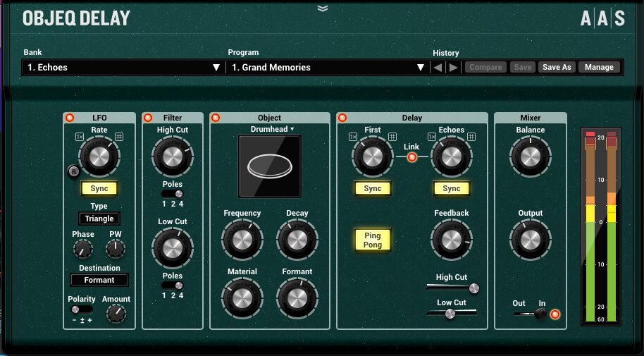Viewport: 644px width, 356px height.
Task: Click the LFO rate reset R button
Action: coord(73,170)
